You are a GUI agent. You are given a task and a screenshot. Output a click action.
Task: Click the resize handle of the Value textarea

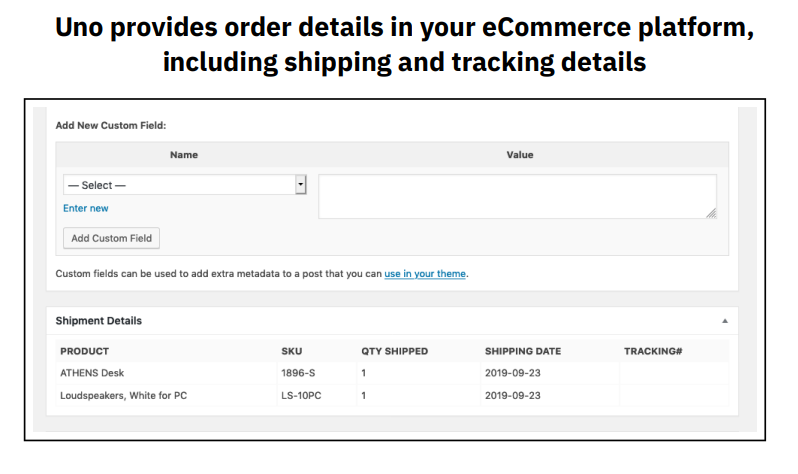point(711,213)
